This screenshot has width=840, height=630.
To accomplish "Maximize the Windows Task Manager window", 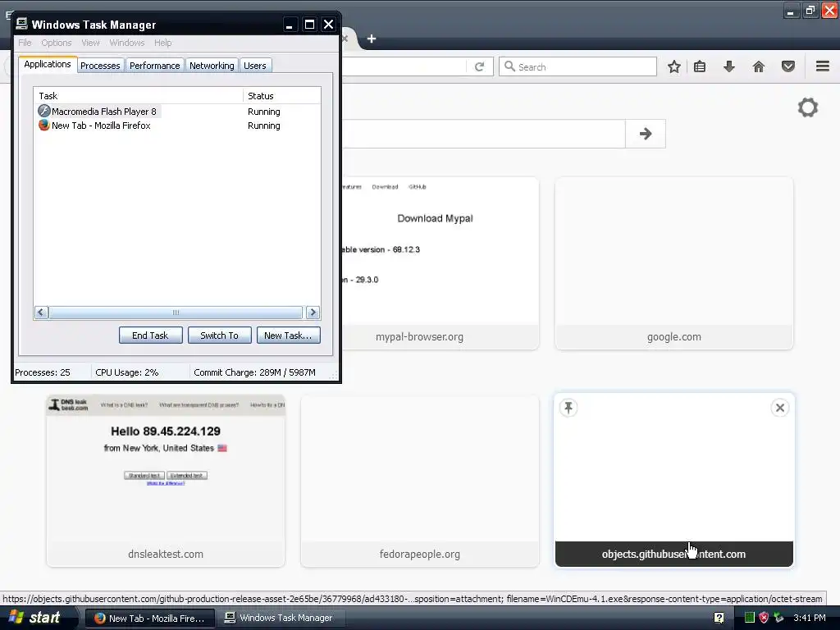I will (x=309, y=24).
